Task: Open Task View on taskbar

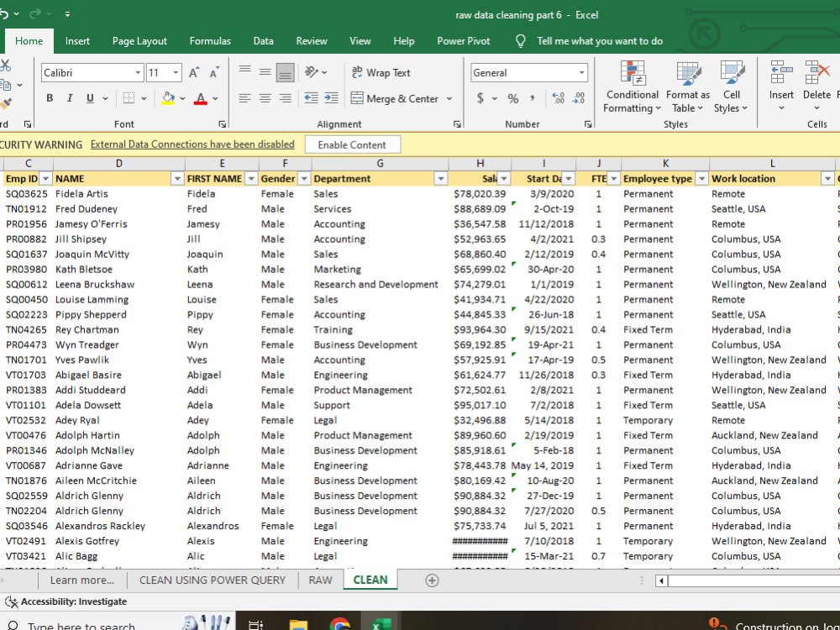Action: (x=256, y=625)
